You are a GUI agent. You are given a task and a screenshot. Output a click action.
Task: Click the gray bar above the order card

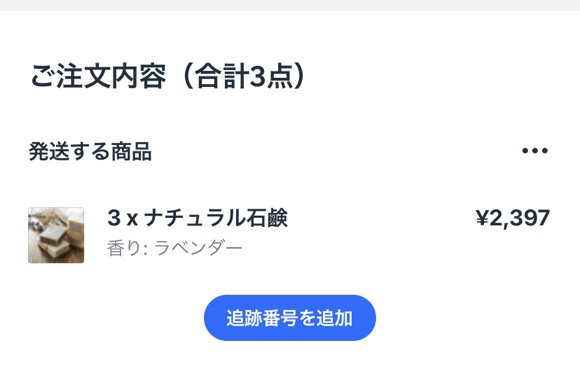[290, 5]
